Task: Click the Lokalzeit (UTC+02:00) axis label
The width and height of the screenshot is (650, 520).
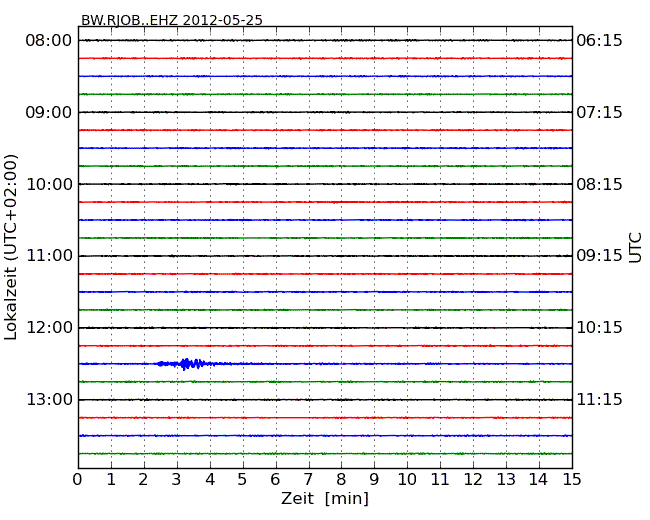Action: pyautogui.click(x=11, y=247)
